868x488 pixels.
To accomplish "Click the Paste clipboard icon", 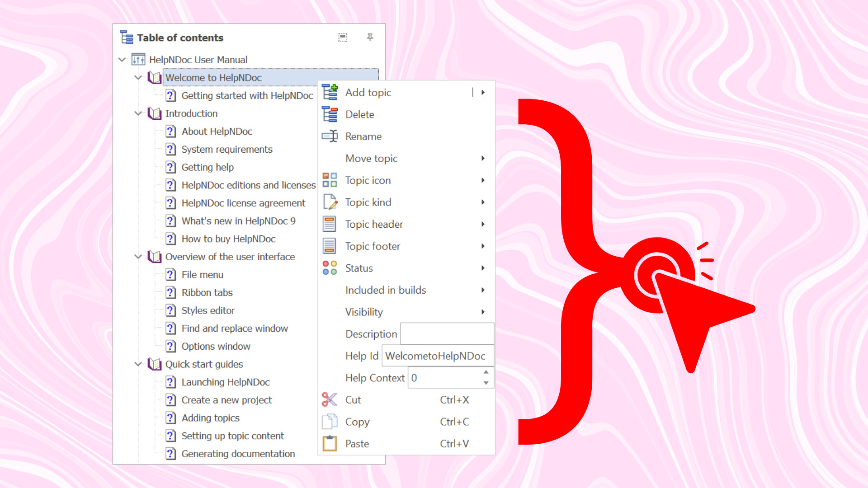I will [330, 443].
